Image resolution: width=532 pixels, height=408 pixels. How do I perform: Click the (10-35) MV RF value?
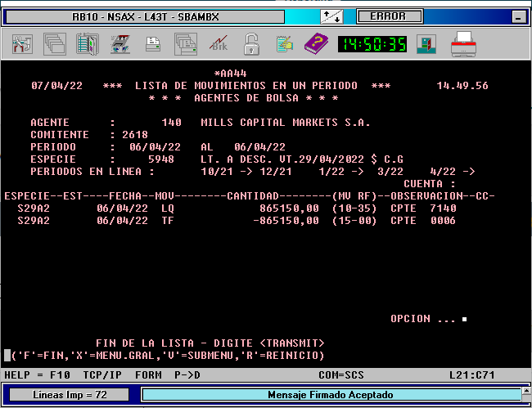pyautogui.click(x=354, y=208)
